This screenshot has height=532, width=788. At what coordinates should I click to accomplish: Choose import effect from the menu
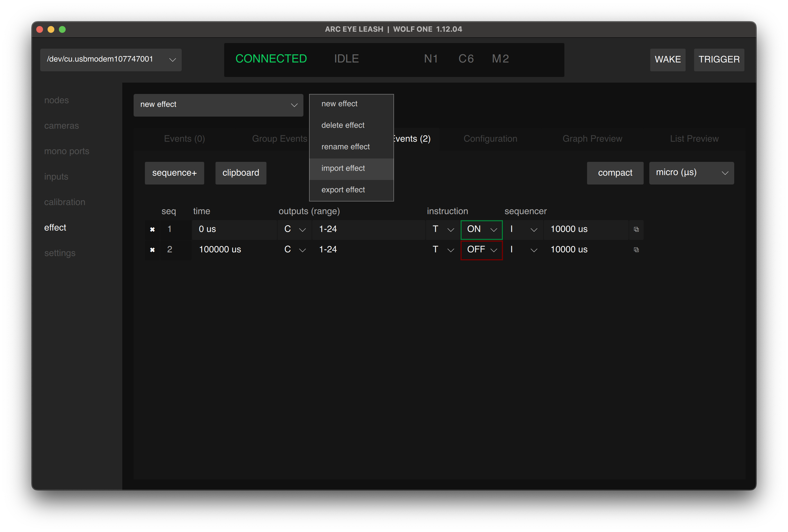(343, 169)
